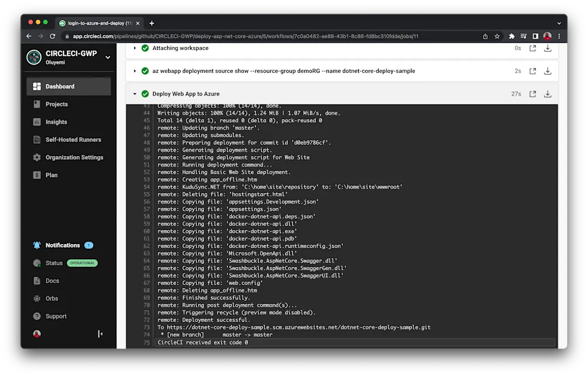Image resolution: width=588 pixels, height=376 pixels.
Task: Open browser extensions puzzle icon
Action: [x=512, y=36]
